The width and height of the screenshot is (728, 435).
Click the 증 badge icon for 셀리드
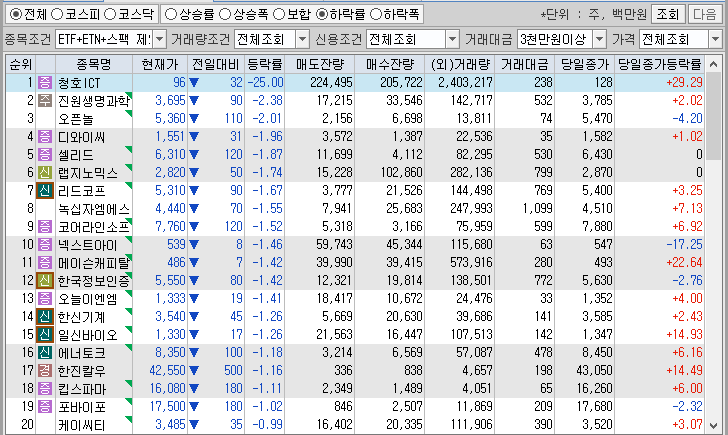click(45, 154)
